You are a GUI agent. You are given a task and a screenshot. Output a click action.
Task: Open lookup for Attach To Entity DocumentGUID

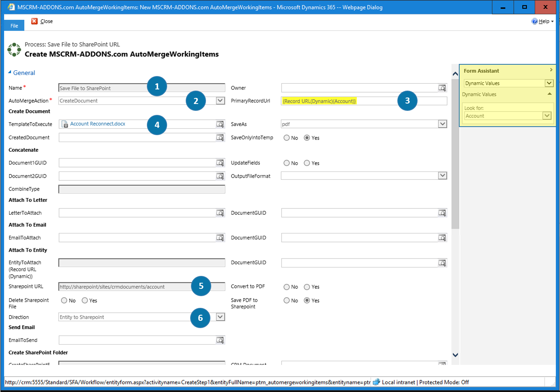pyautogui.click(x=442, y=263)
